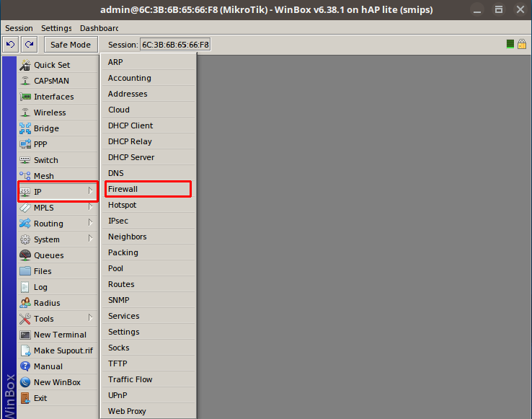
Task: Select IPsec in the IP submenu
Action: click(148, 221)
